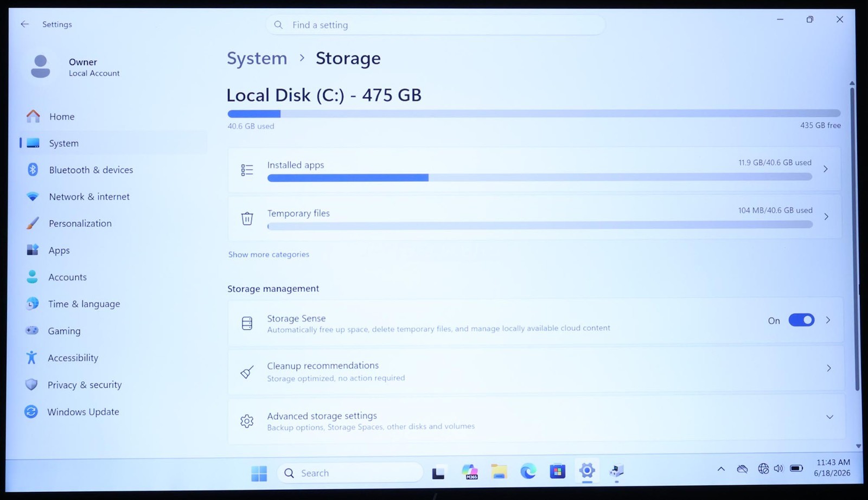The height and width of the screenshot is (500, 868).
Task: Select Bluetooth & devices in sidebar
Action: click(x=91, y=170)
